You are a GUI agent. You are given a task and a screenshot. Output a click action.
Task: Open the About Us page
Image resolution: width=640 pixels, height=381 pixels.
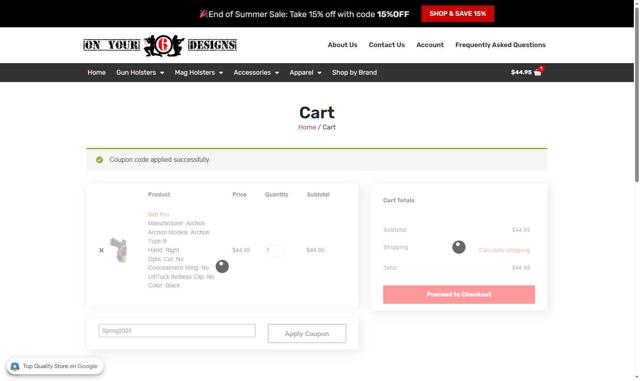[342, 45]
